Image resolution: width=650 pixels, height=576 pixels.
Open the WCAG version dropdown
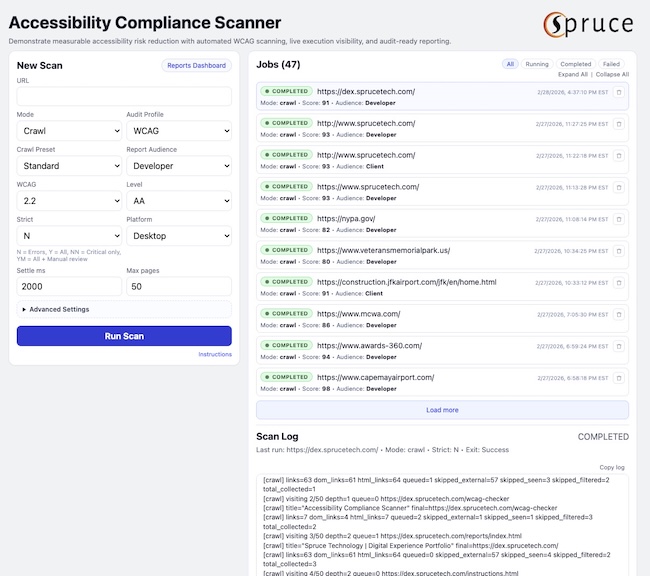point(69,201)
